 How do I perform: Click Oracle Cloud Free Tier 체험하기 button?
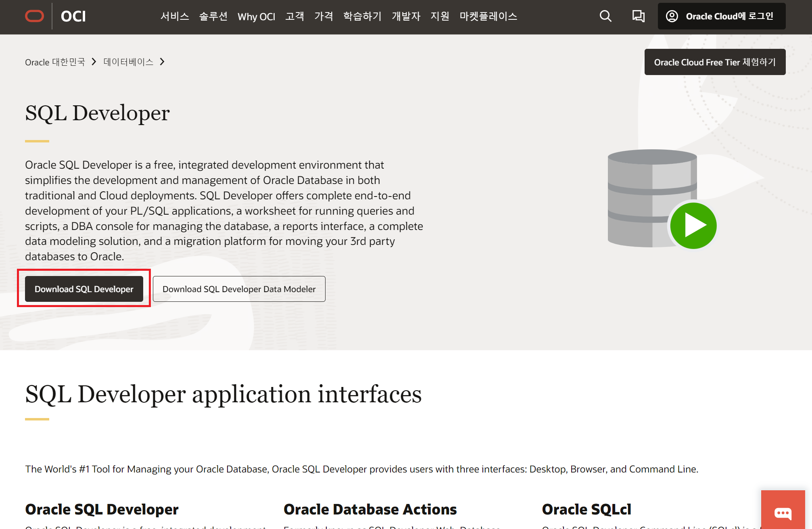(x=714, y=62)
